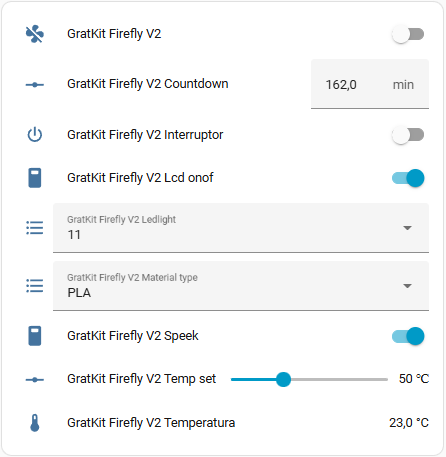Click the list icon beside Material type

pyautogui.click(x=35, y=286)
